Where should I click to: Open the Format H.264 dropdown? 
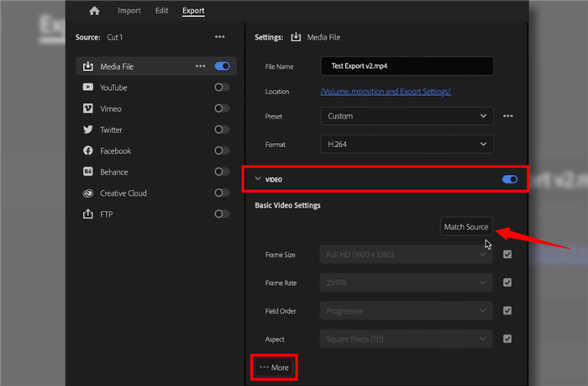[x=407, y=145]
